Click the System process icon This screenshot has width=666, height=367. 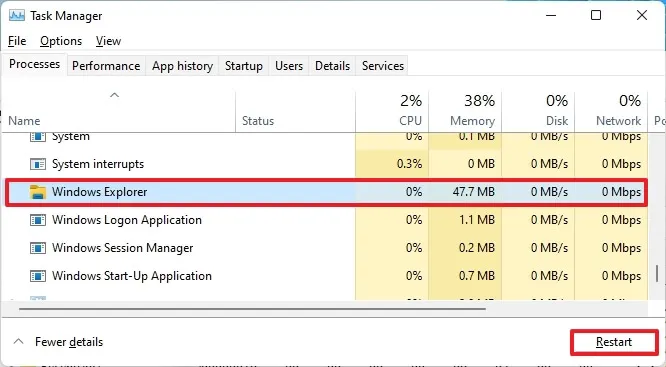(38, 137)
